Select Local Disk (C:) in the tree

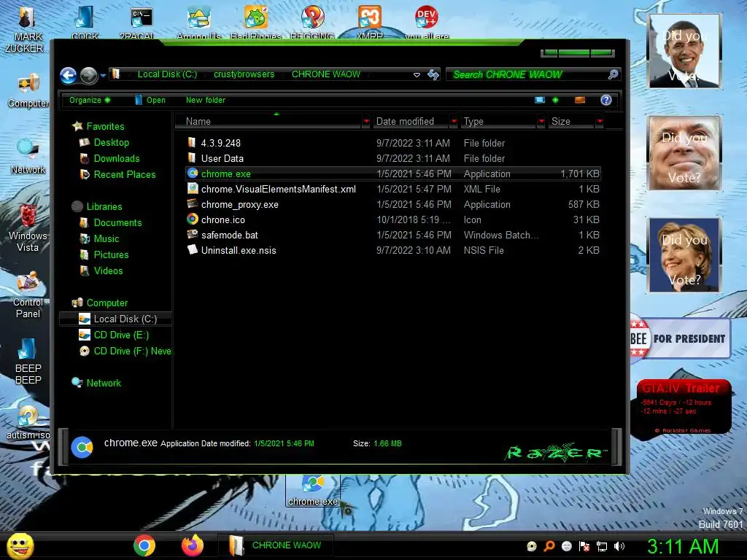115,319
